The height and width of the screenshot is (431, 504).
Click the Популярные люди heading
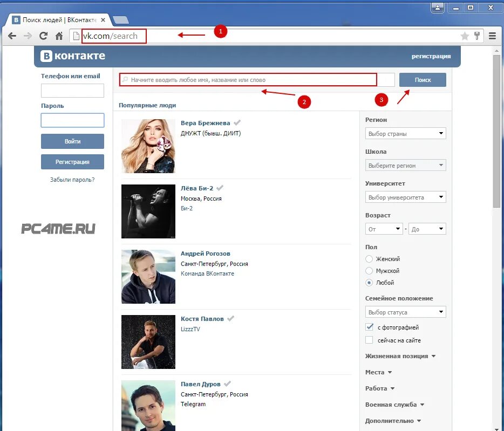click(x=147, y=105)
